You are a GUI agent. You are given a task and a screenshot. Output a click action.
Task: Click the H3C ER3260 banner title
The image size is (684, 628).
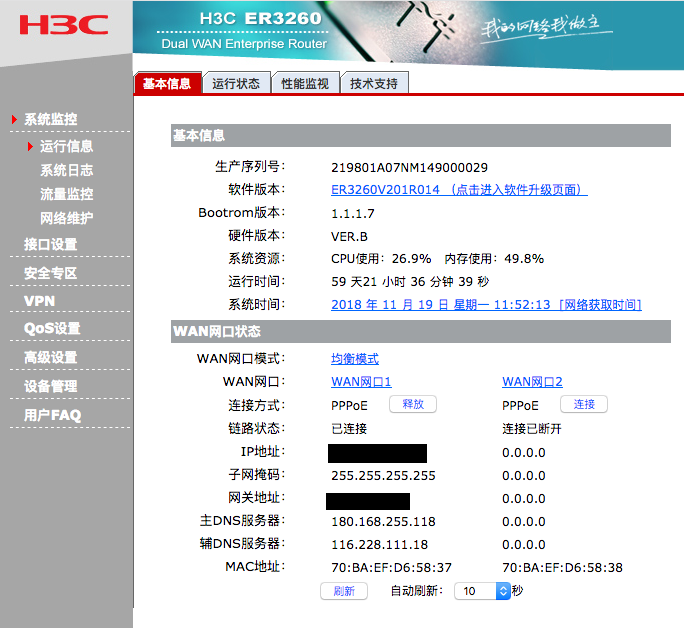(x=261, y=18)
